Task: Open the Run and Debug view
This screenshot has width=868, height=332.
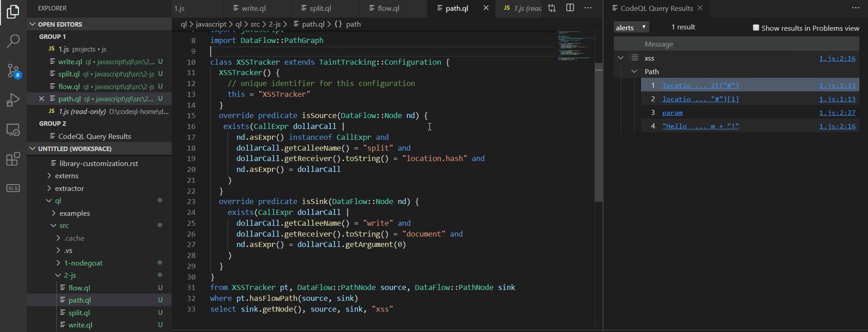Action: click(13, 100)
